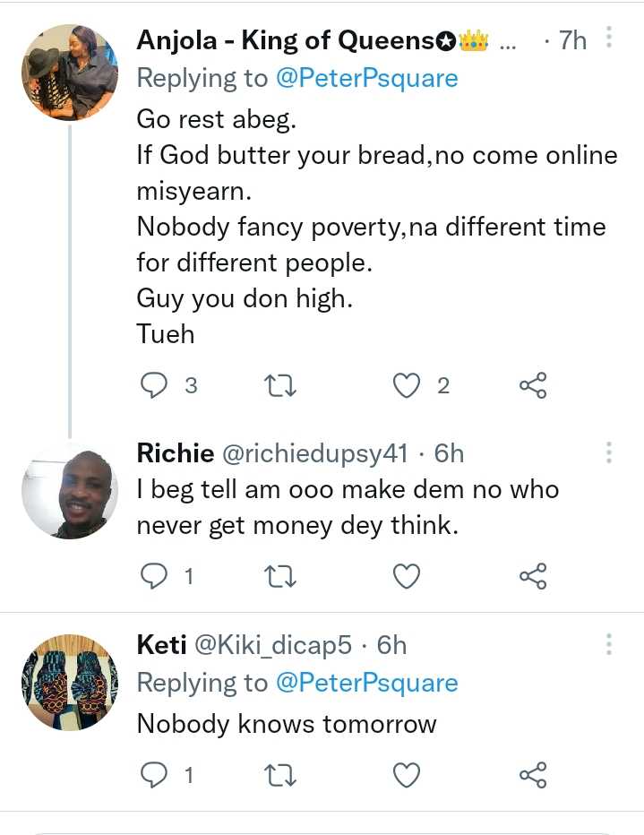
Task: Like Richie's reply
Action: [408, 576]
